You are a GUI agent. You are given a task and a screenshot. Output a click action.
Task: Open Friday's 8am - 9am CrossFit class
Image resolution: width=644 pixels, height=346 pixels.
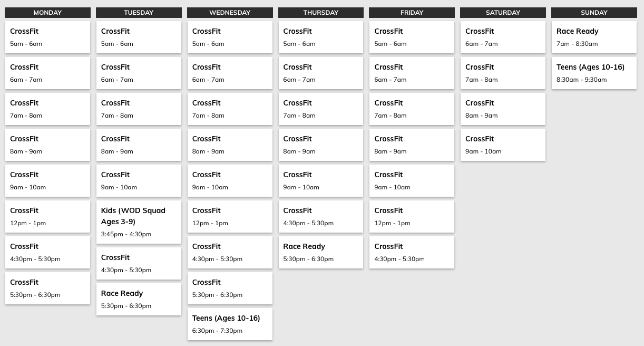coord(412,145)
